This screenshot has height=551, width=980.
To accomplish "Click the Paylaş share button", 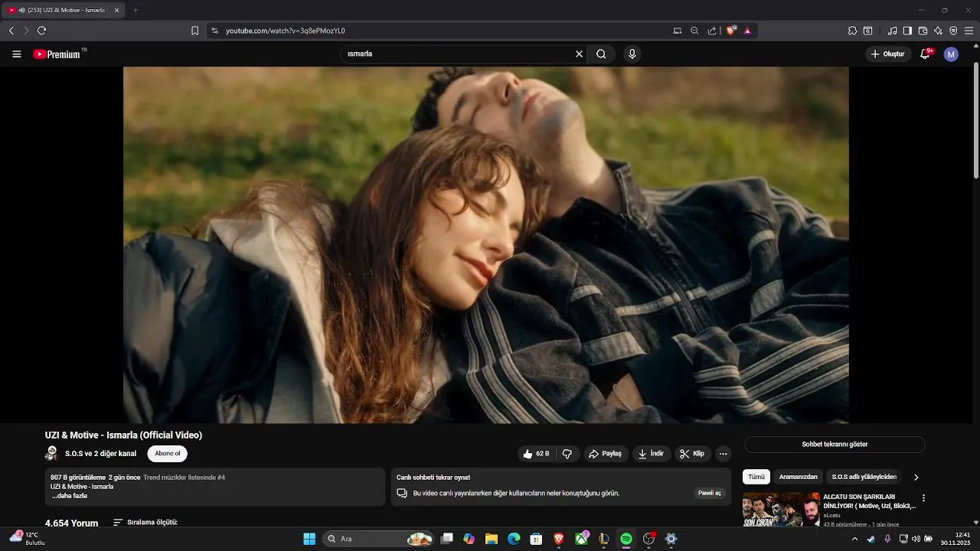I will (x=606, y=454).
